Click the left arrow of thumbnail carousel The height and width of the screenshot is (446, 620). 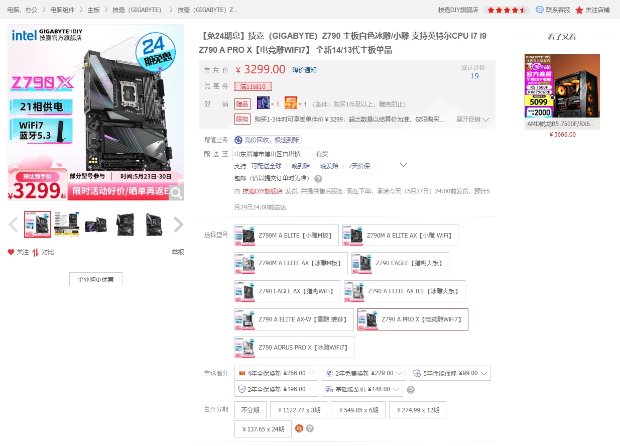click(13, 224)
